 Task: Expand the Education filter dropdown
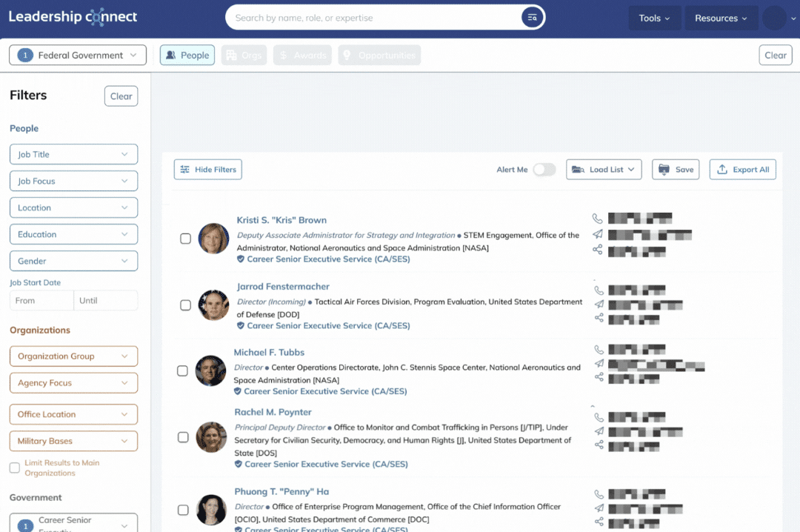(x=73, y=234)
